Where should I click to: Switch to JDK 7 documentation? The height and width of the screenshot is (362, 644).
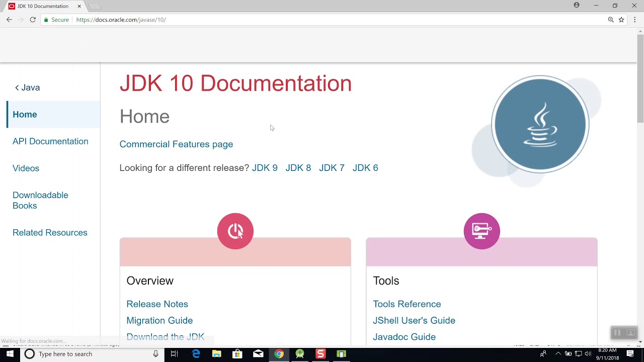tap(332, 168)
